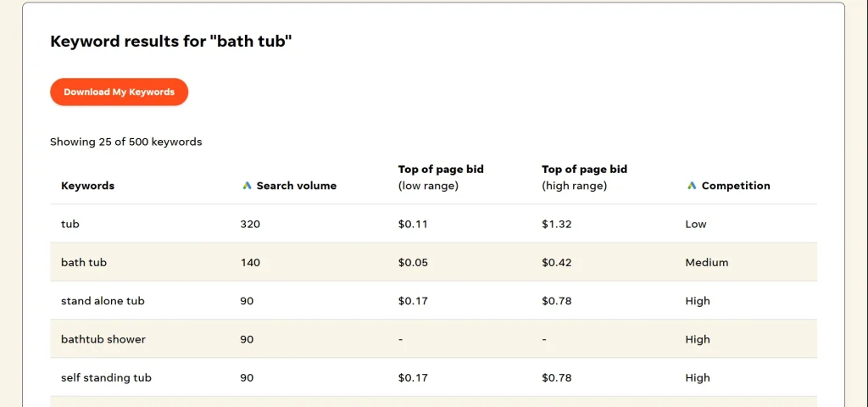This screenshot has width=868, height=407.
Task: Click the Top of page bid low range header
Action: tap(441, 177)
